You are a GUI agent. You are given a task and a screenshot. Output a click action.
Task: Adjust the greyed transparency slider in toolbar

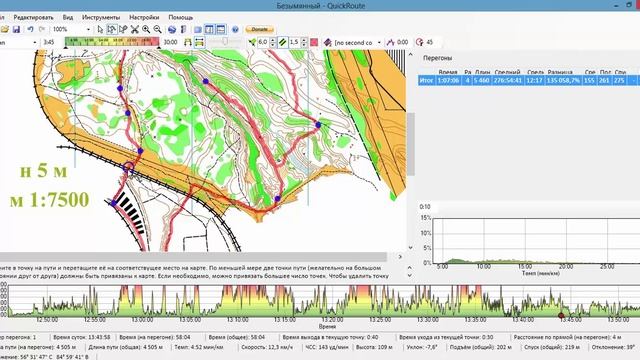224,42
